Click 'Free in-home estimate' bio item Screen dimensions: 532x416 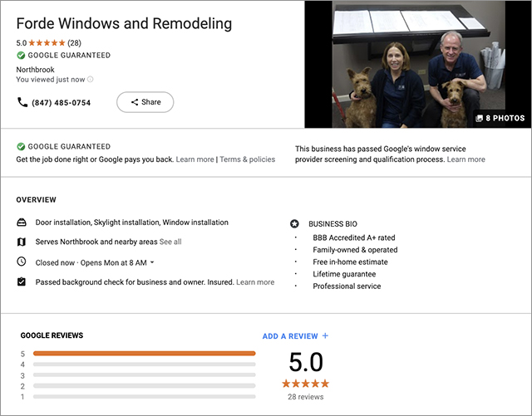tap(350, 262)
